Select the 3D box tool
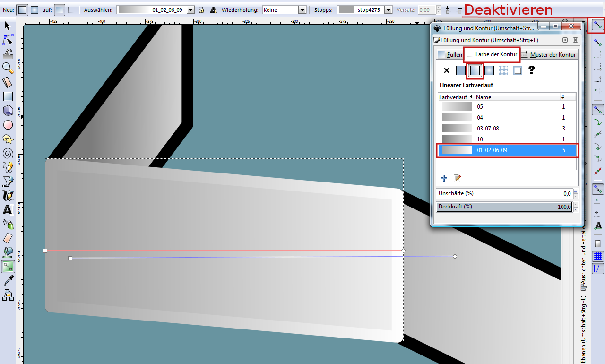Image resolution: width=605 pixels, height=364 pixels. click(x=8, y=111)
